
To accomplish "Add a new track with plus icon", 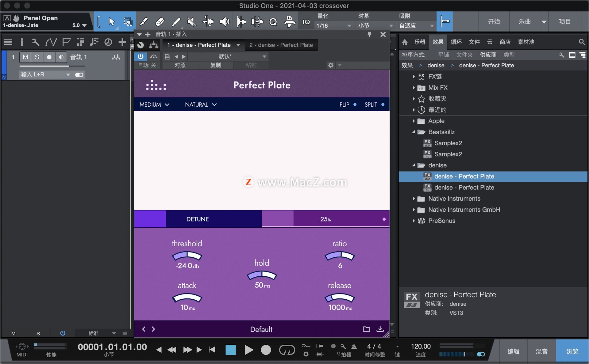I will pyautogui.click(x=122, y=42).
